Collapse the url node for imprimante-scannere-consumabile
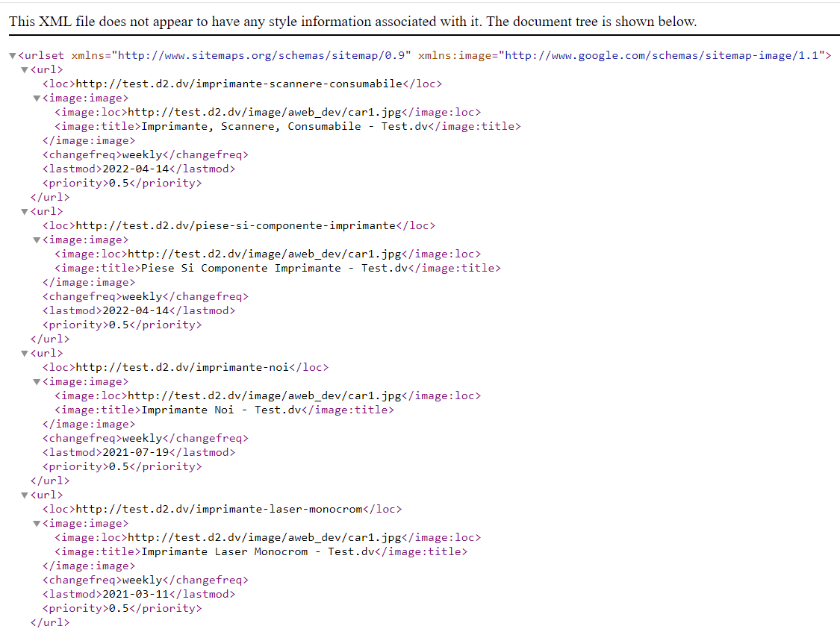The image size is (840, 629). (x=25, y=70)
